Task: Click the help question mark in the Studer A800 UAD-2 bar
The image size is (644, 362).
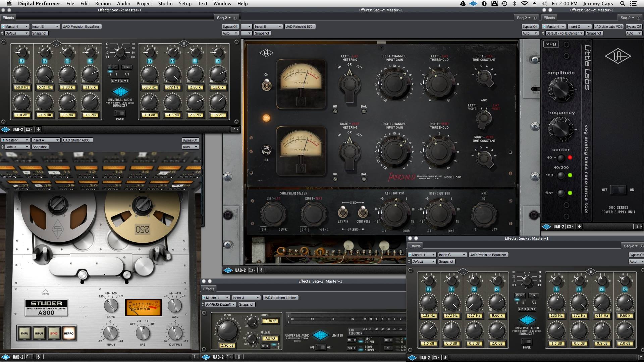Action: (x=194, y=357)
